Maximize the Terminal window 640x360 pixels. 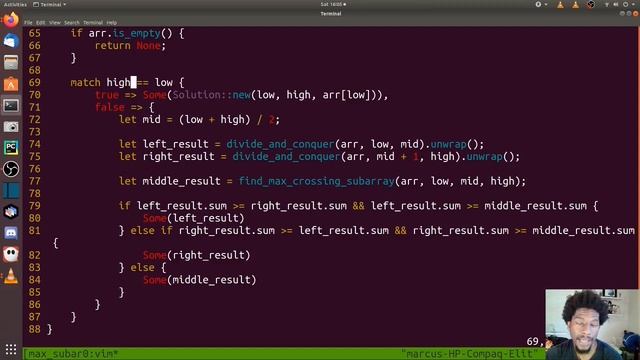click(629, 13)
